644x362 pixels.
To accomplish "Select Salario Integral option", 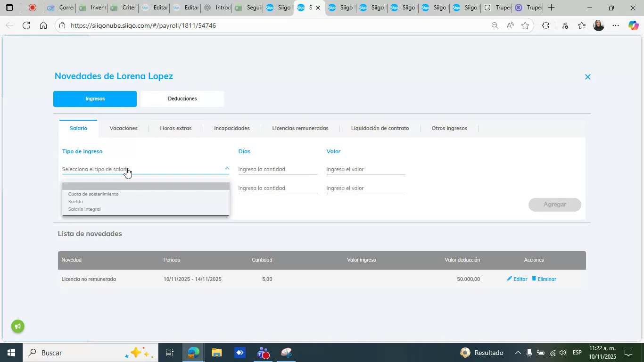I will point(146,209).
